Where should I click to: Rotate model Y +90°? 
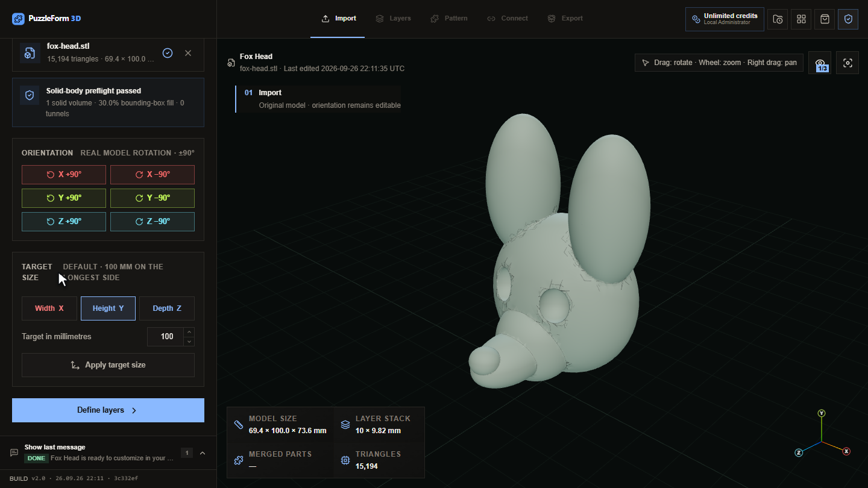[64, 198]
